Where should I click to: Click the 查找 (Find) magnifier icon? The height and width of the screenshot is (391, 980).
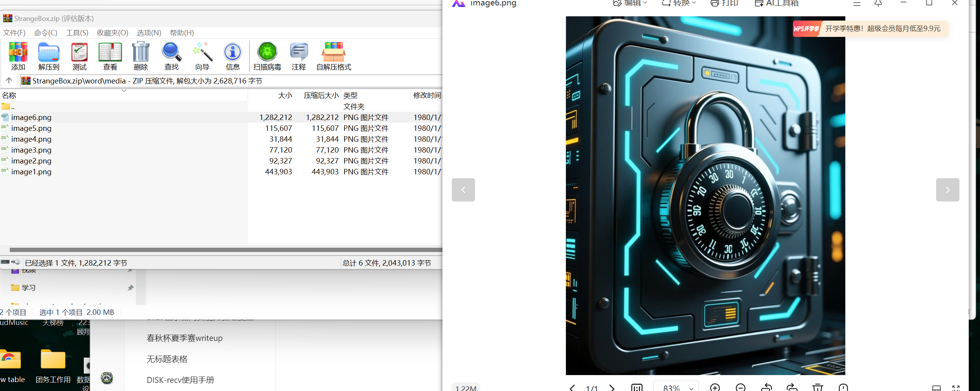pos(171,56)
